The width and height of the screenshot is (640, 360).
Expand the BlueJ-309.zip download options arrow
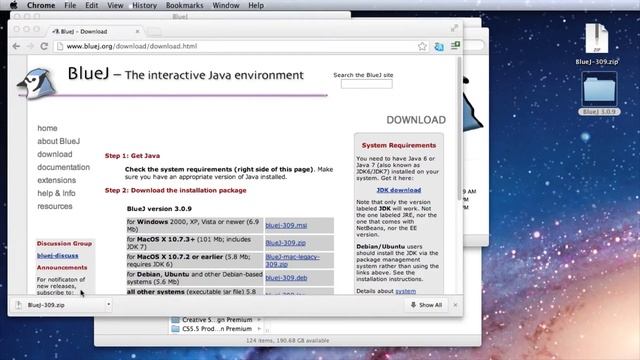[108, 304]
